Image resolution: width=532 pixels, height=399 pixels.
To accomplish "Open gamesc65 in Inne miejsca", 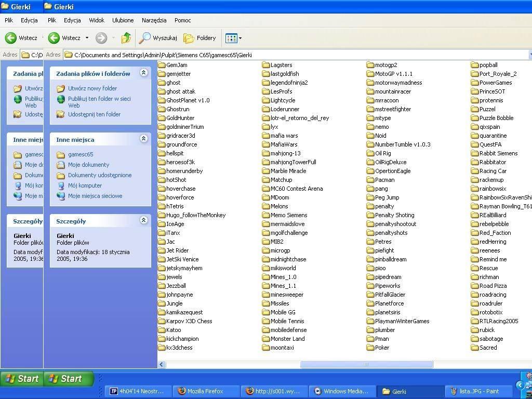I will [x=81, y=154].
